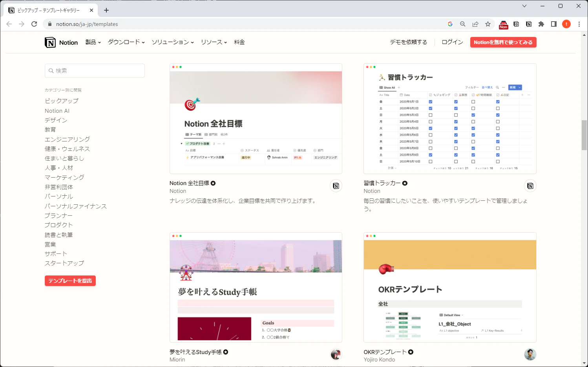Open the red Non-badged extension icon
The image size is (588, 367).
pyautogui.click(x=504, y=24)
